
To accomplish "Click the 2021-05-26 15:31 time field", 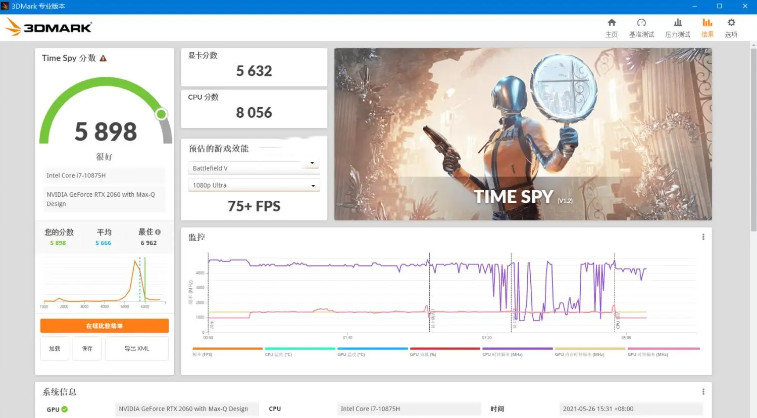I will tap(631, 409).
